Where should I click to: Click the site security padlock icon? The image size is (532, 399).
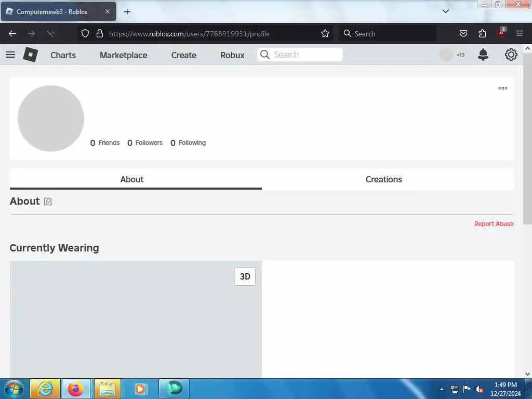(99, 33)
